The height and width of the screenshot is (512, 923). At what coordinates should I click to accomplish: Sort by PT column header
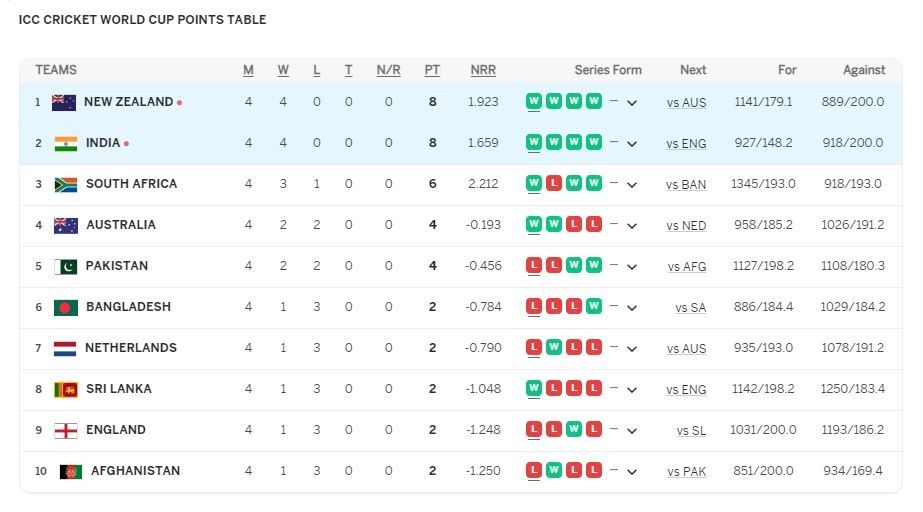432,70
